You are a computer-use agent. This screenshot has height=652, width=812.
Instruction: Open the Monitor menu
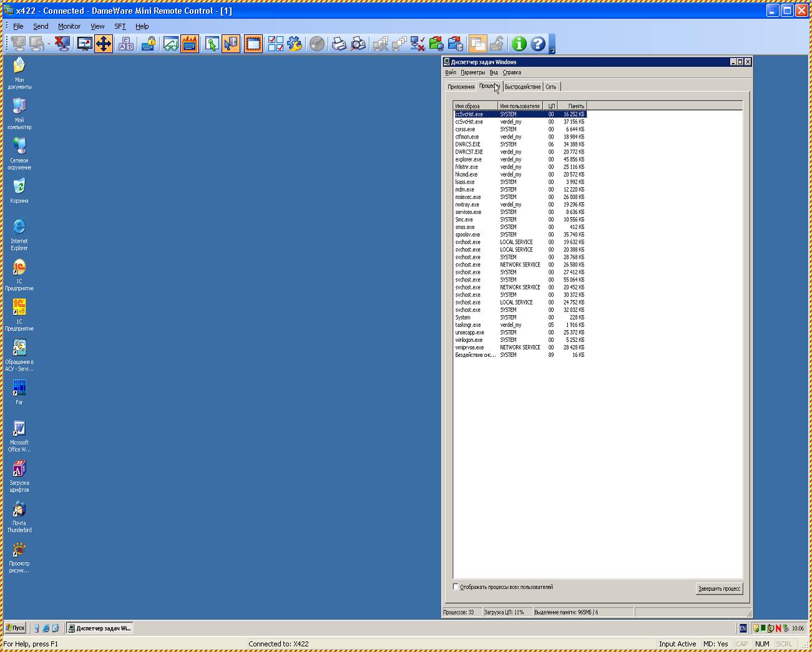point(69,26)
